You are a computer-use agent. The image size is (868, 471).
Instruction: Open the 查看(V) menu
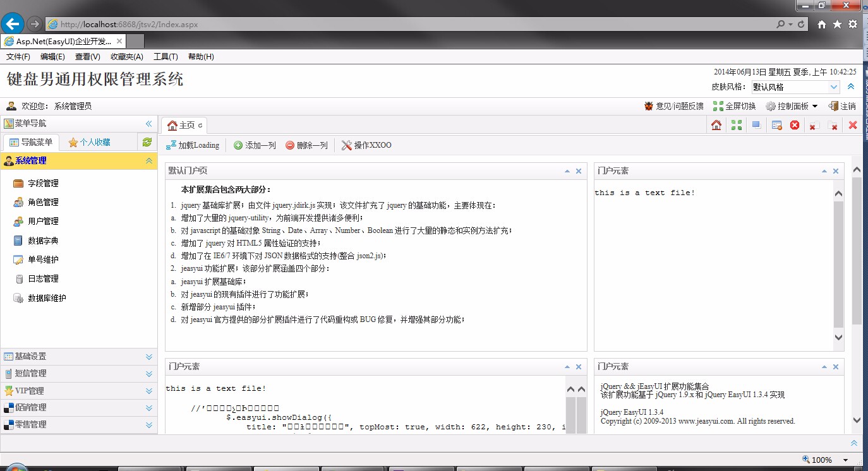87,56
